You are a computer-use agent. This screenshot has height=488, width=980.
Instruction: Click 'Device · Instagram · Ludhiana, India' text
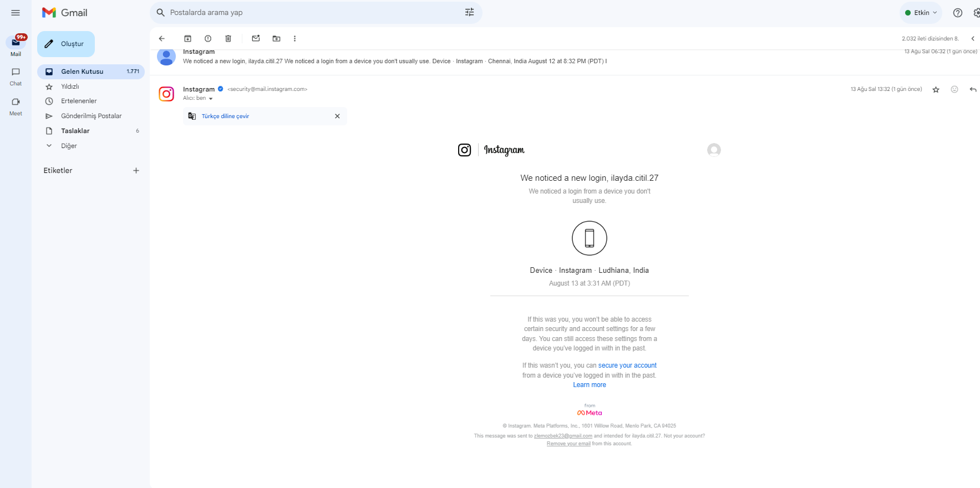pyautogui.click(x=590, y=271)
